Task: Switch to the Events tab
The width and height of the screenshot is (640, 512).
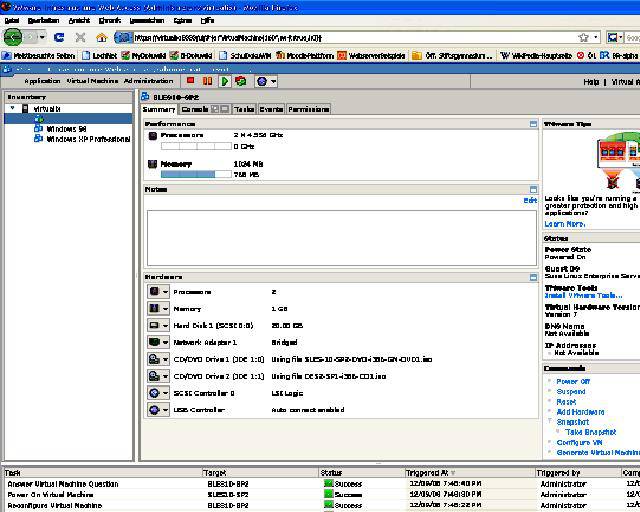Action: click(271, 109)
